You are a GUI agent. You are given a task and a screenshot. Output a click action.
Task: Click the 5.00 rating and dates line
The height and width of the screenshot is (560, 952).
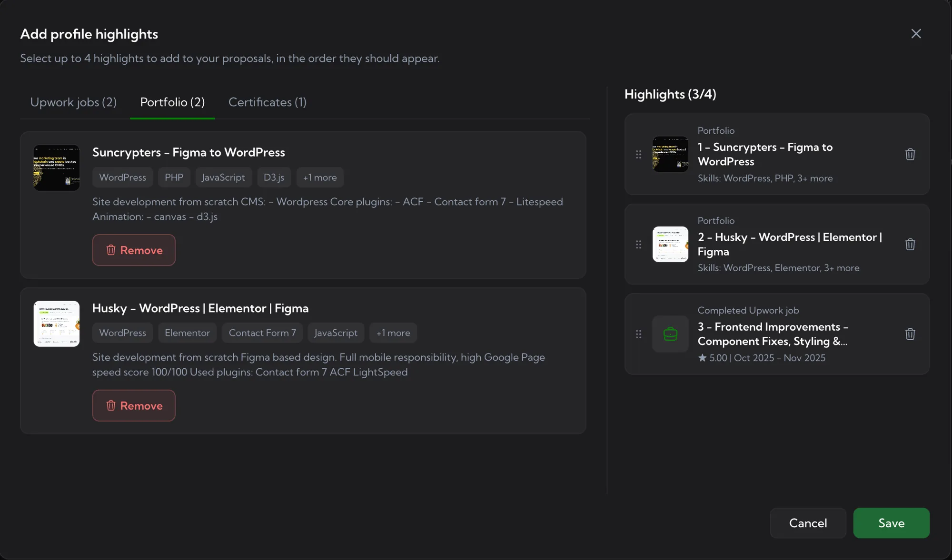[x=762, y=358]
